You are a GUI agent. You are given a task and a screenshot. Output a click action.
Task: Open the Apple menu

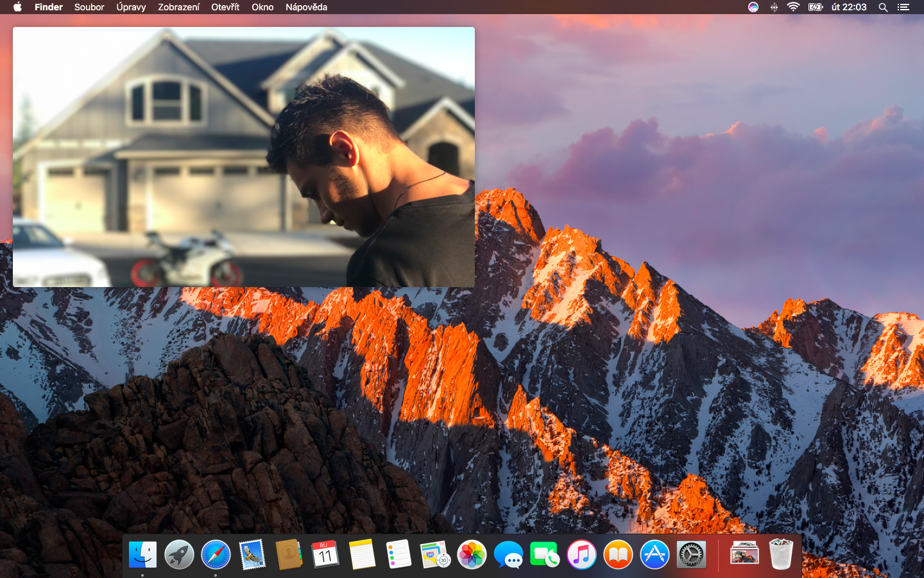[x=17, y=7]
